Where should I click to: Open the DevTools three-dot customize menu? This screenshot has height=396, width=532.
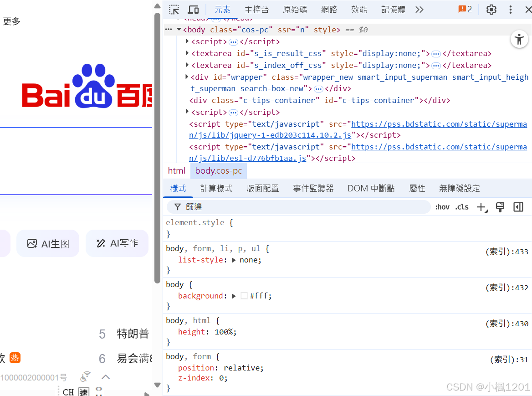pos(510,10)
